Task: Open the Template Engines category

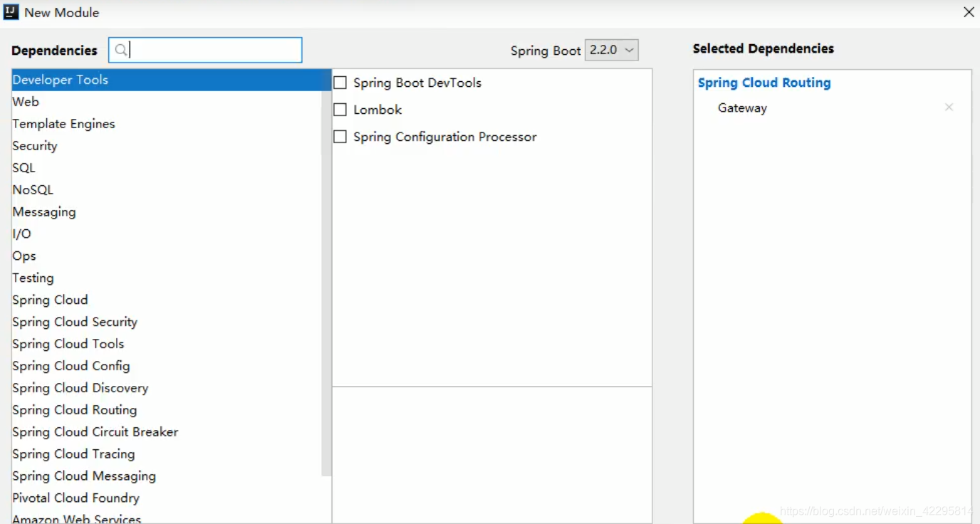Action: click(x=167, y=124)
